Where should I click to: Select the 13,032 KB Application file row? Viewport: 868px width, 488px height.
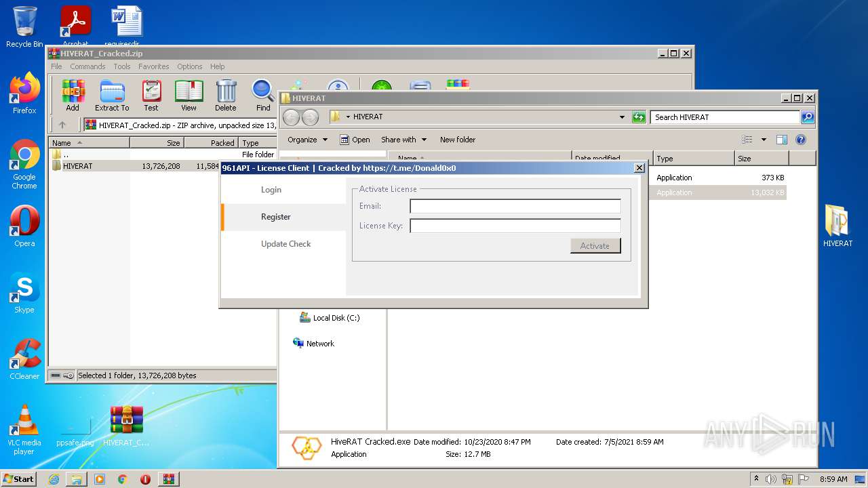717,192
